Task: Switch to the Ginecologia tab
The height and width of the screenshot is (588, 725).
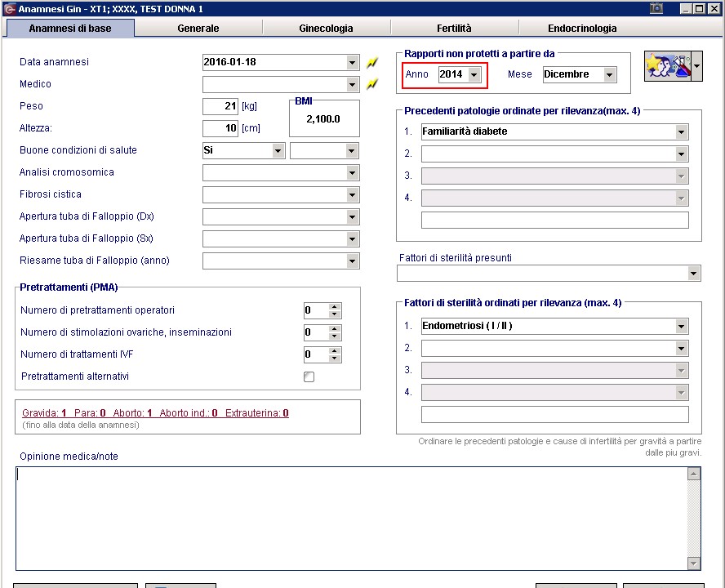Action: point(326,29)
